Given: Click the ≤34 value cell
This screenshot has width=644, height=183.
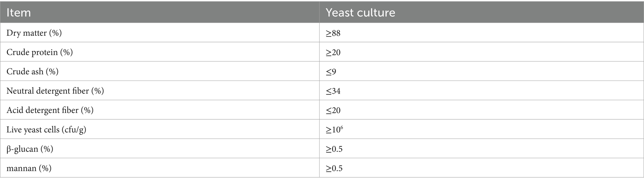Looking at the screenshot, I should [333, 91].
